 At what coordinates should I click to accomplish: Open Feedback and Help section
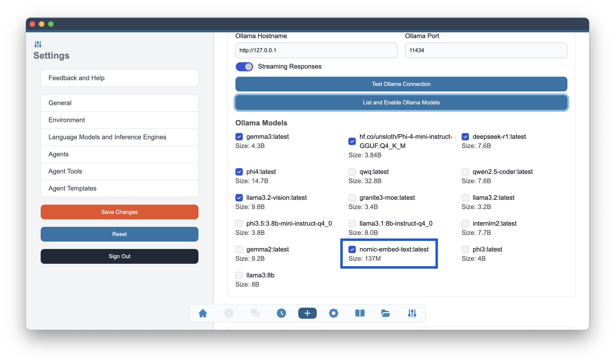[x=119, y=78]
